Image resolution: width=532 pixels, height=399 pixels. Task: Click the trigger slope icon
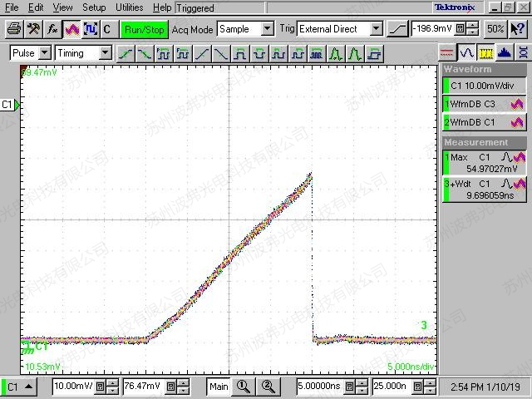tap(398, 28)
